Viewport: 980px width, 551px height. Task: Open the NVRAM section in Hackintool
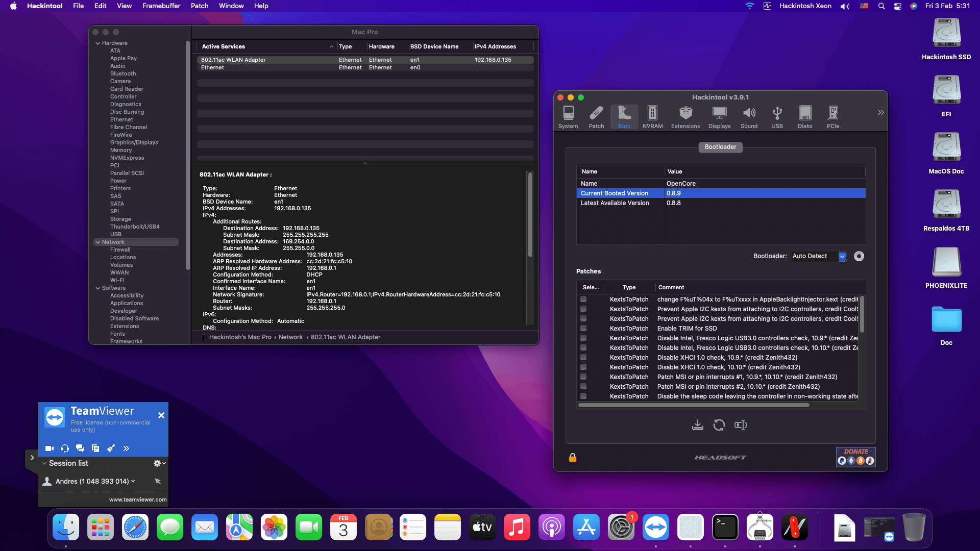click(x=652, y=117)
